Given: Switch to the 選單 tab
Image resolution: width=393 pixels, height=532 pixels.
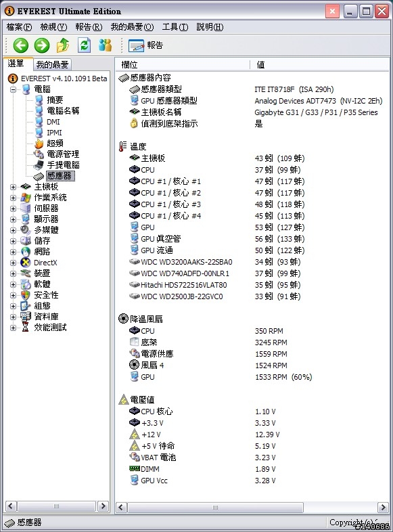Looking at the screenshot, I should click(18, 64).
